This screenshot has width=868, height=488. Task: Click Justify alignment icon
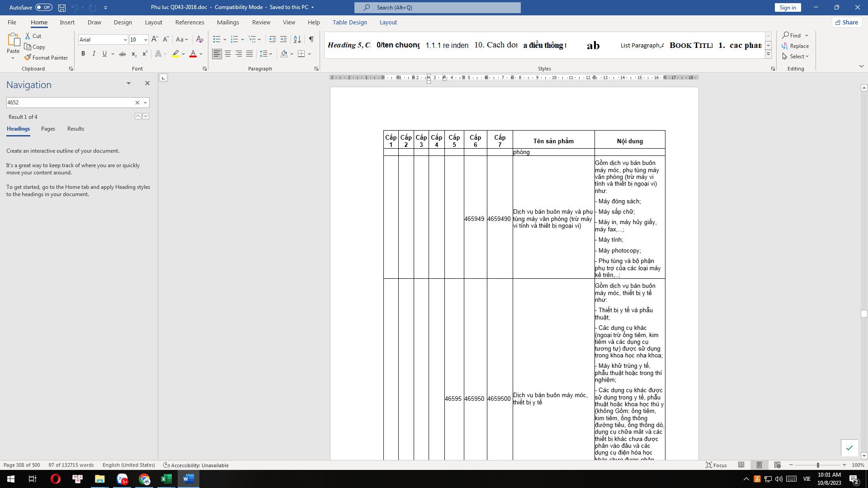pyautogui.click(x=250, y=54)
